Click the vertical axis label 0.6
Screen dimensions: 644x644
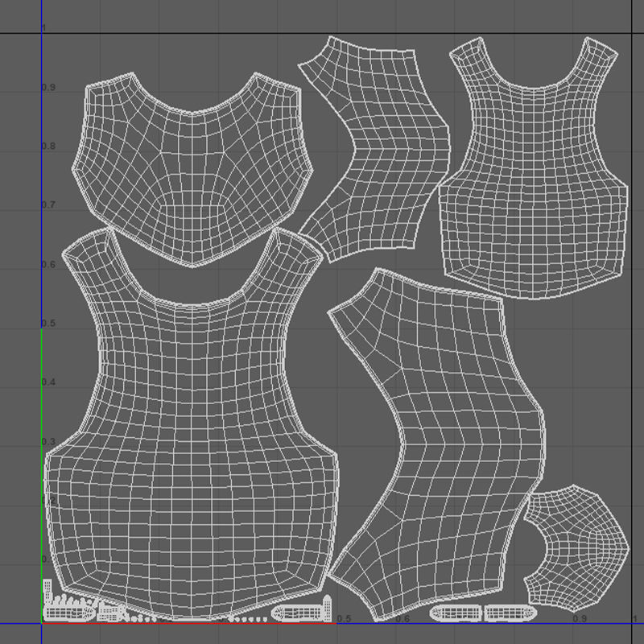48,264
